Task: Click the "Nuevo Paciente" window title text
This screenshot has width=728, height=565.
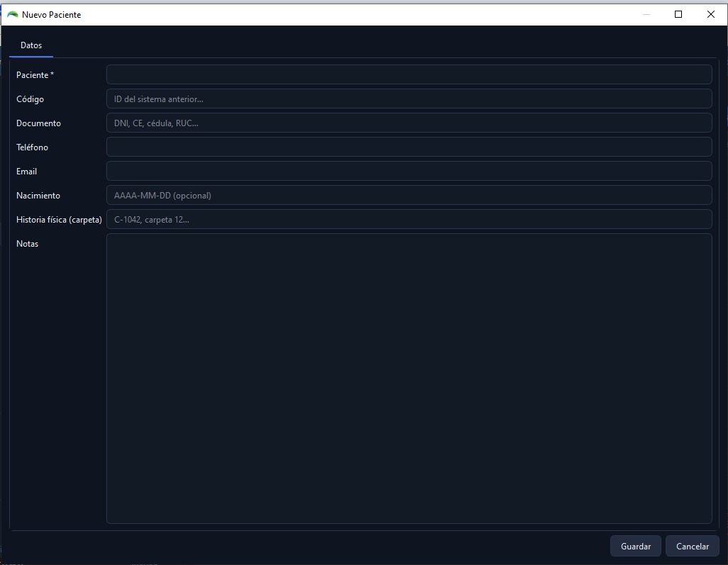Action: 52,15
